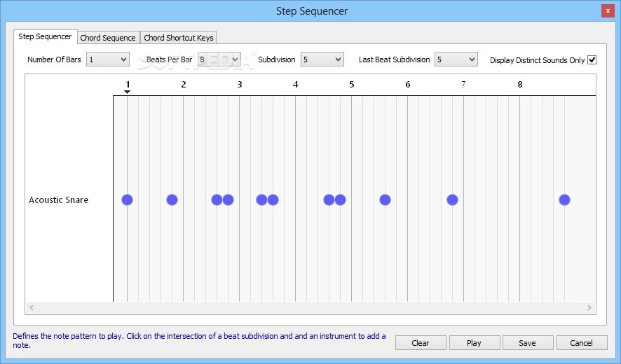Remove the last snare note after beat 8
621x364 pixels.
pos(564,199)
